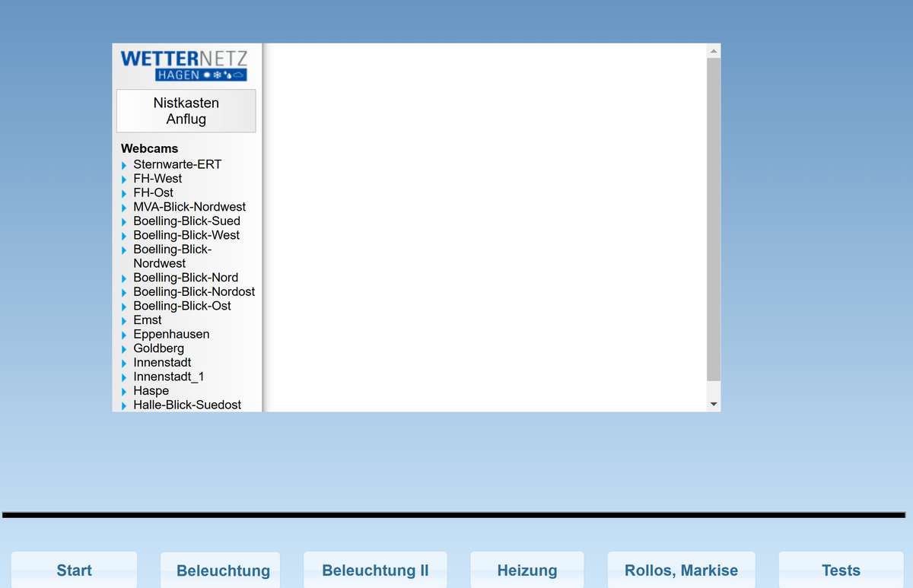Select the Haspe webcam
The image size is (913, 588).
151,391
